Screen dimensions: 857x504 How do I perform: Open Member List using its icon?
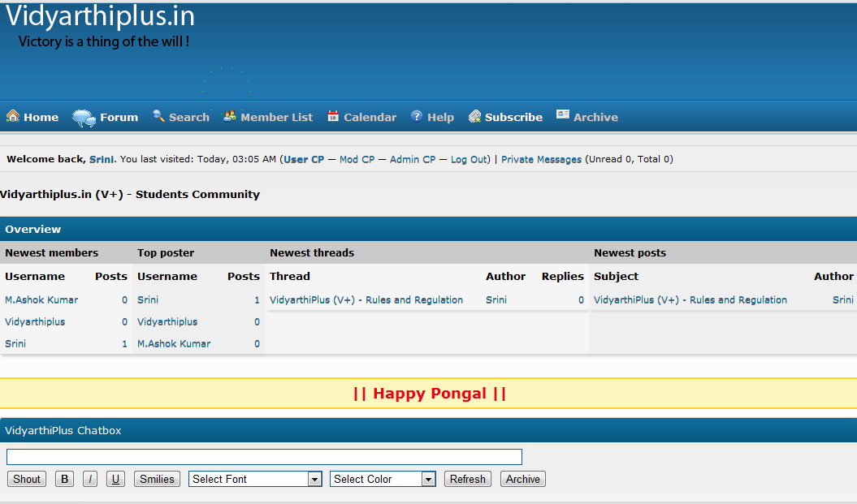(230, 116)
